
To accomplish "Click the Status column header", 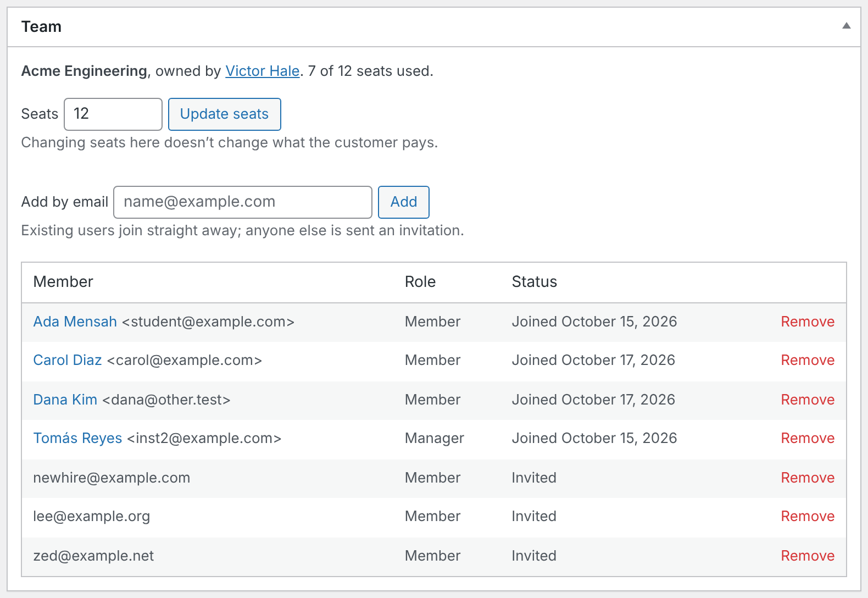I will click(x=535, y=282).
